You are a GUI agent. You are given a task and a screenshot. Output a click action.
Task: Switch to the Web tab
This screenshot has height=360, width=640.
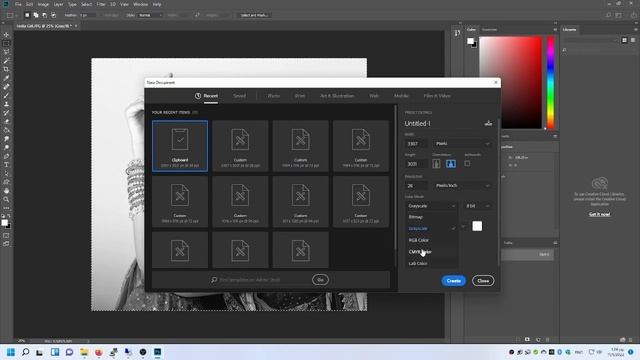pos(374,96)
